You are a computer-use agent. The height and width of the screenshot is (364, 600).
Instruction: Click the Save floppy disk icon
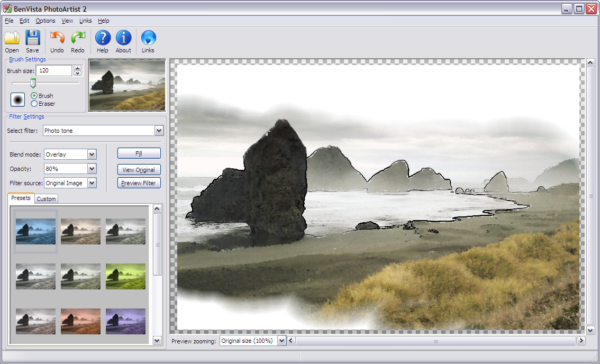point(33,38)
